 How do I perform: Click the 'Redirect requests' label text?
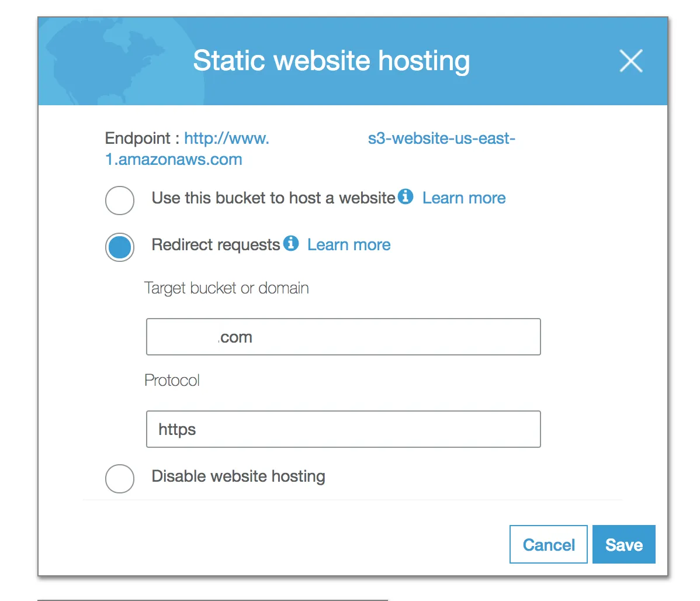coord(216,245)
